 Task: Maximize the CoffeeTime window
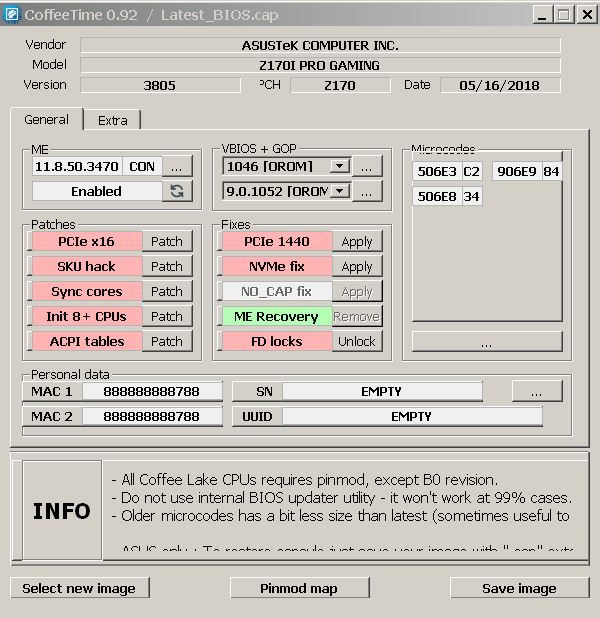pos(565,15)
